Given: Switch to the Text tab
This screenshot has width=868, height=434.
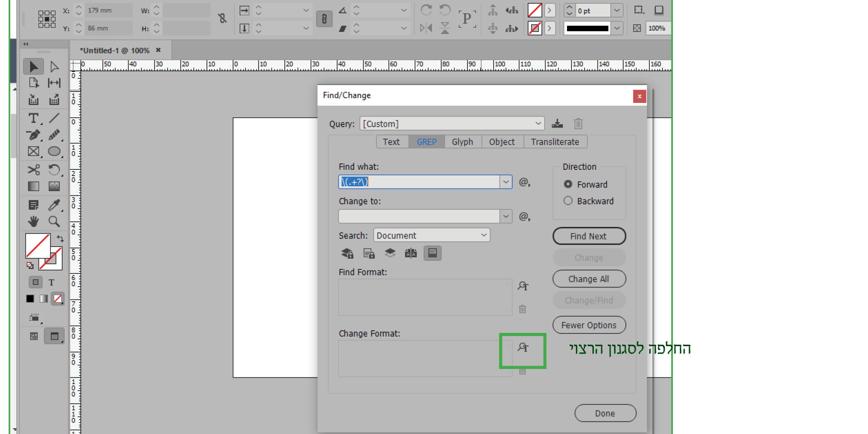Looking at the screenshot, I should click(x=391, y=142).
